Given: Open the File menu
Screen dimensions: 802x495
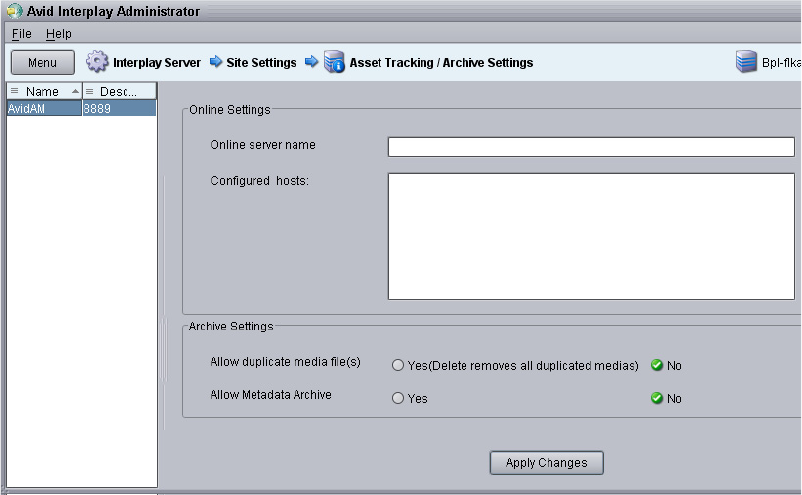Looking at the screenshot, I should (21, 34).
